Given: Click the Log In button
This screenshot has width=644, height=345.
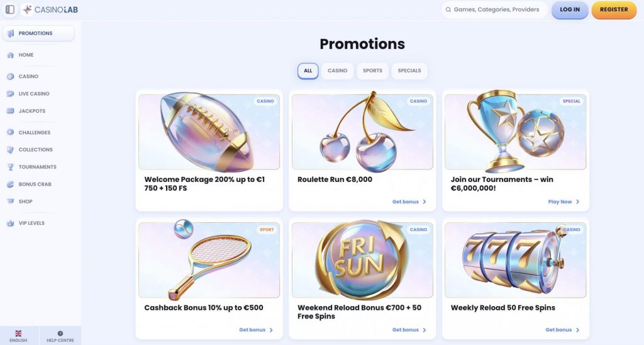Looking at the screenshot, I should click(570, 9).
